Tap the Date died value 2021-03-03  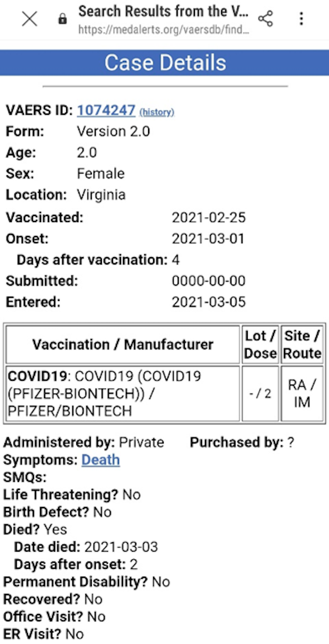(x=121, y=547)
